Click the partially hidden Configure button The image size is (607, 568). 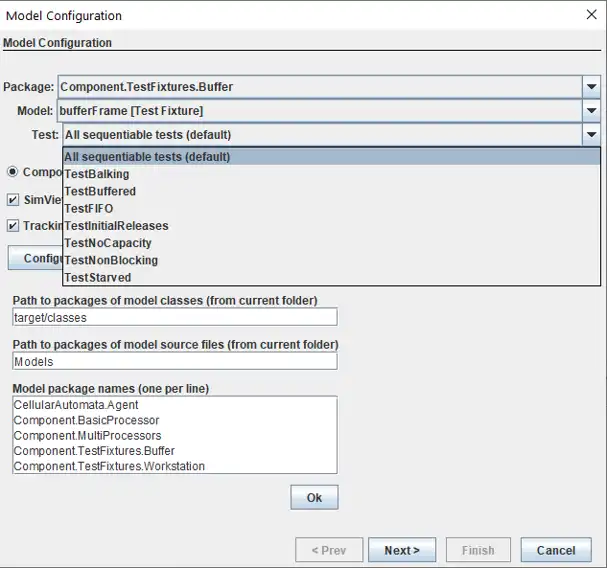click(35, 258)
